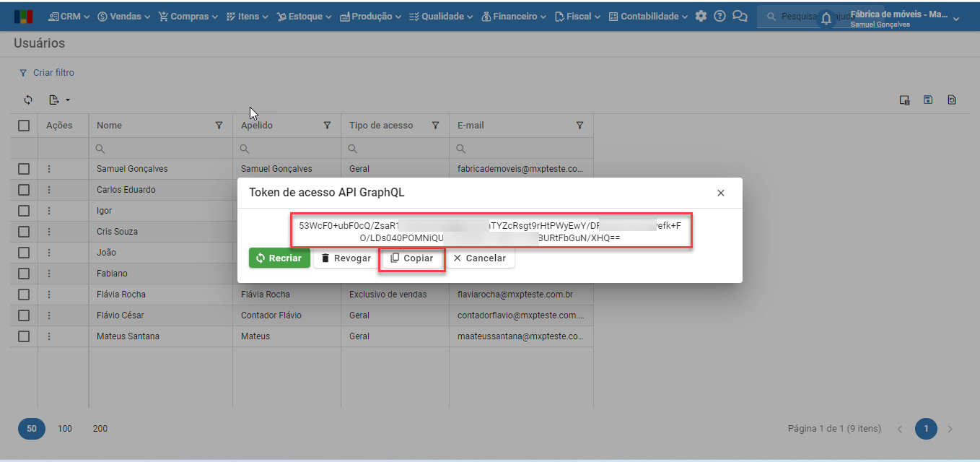Screen dimensions: 980x462
Task: Open the export dropdown arrow
Action: click(x=67, y=100)
